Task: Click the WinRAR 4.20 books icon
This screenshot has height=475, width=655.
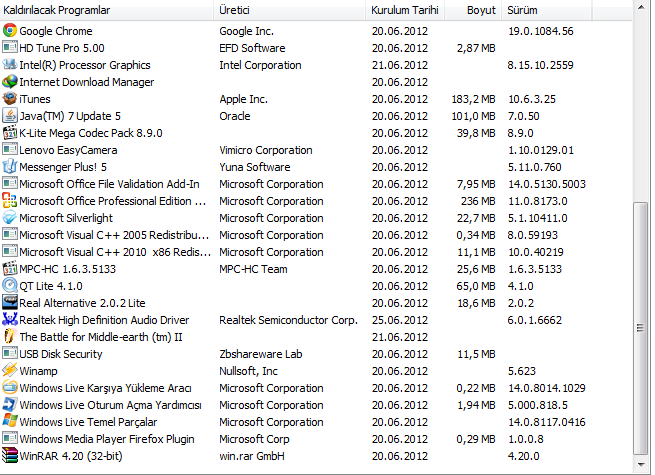Action: (x=10, y=456)
